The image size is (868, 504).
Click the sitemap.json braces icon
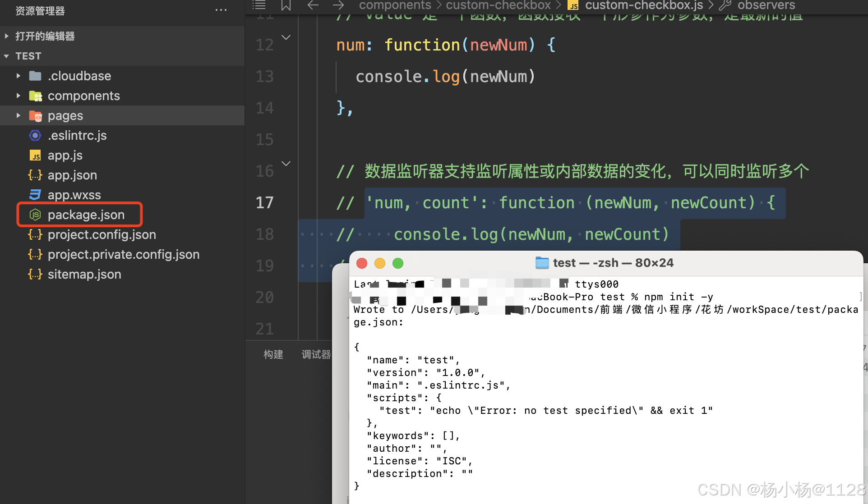[x=35, y=274]
